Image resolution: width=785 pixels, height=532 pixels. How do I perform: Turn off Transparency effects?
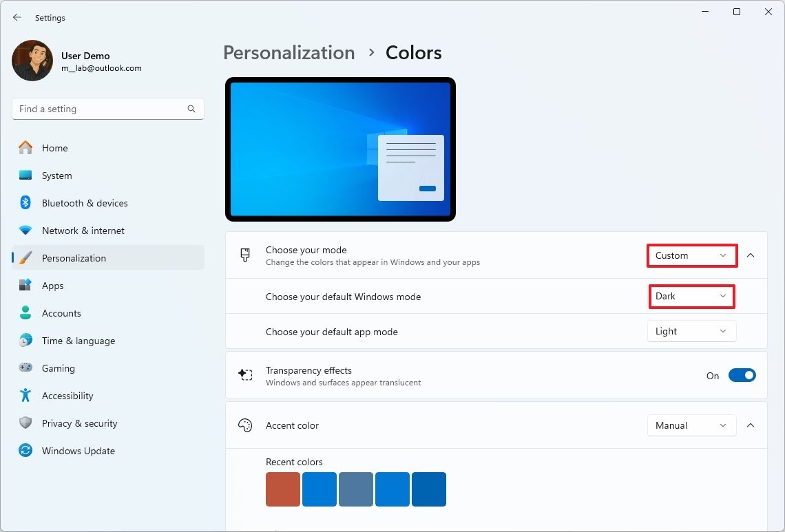[x=742, y=375]
